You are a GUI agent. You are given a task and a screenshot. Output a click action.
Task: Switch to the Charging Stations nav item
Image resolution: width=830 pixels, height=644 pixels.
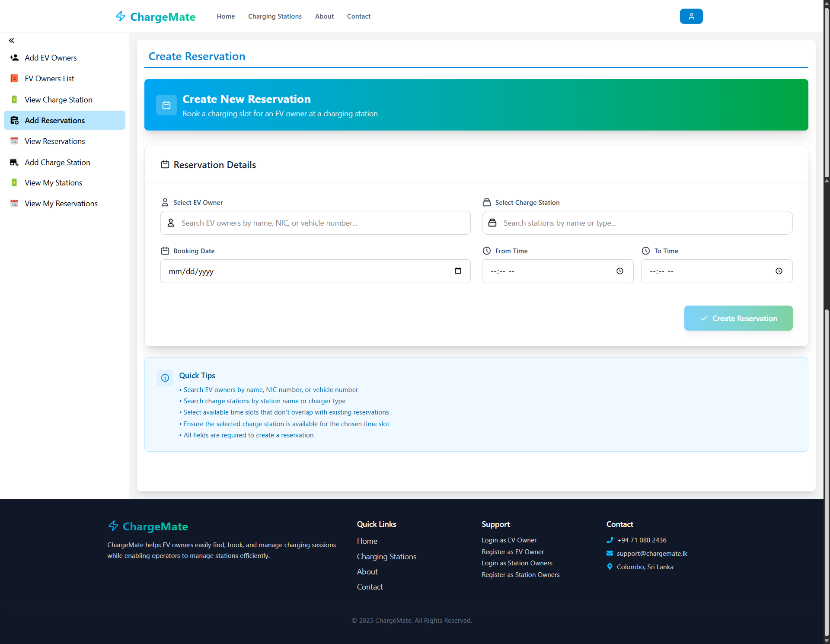275,16
